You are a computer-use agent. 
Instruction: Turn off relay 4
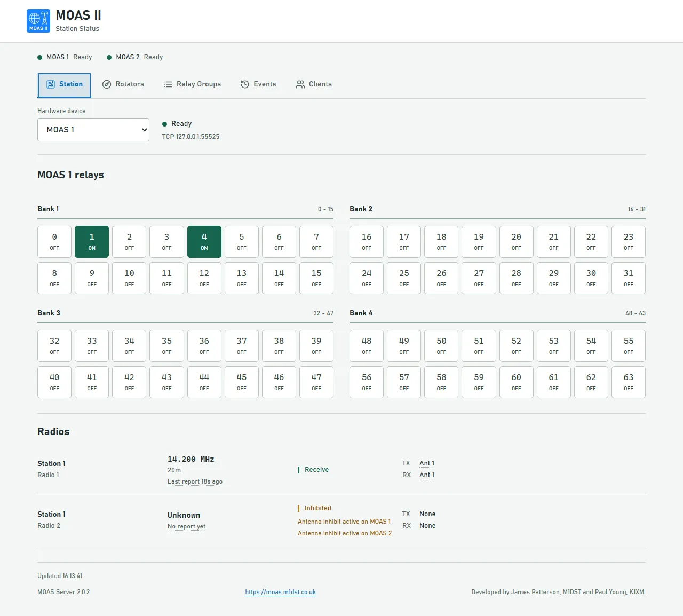click(x=204, y=242)
